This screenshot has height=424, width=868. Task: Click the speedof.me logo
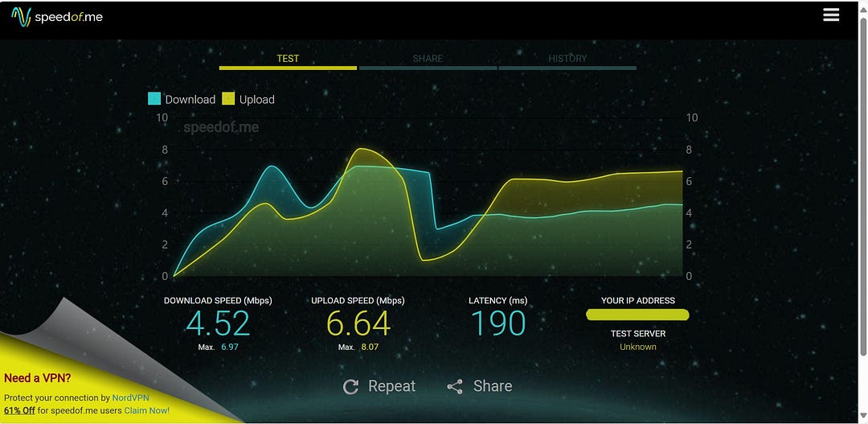click(x=57, y=17)
